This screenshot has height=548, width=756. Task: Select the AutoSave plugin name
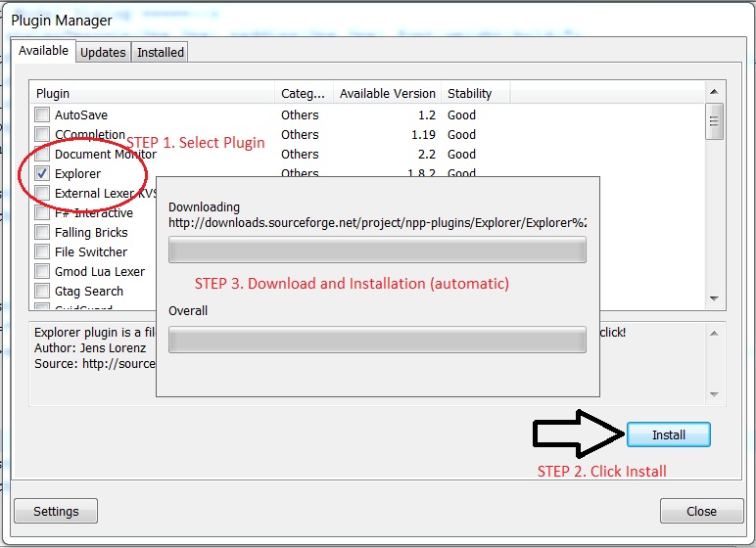point(81,115)
